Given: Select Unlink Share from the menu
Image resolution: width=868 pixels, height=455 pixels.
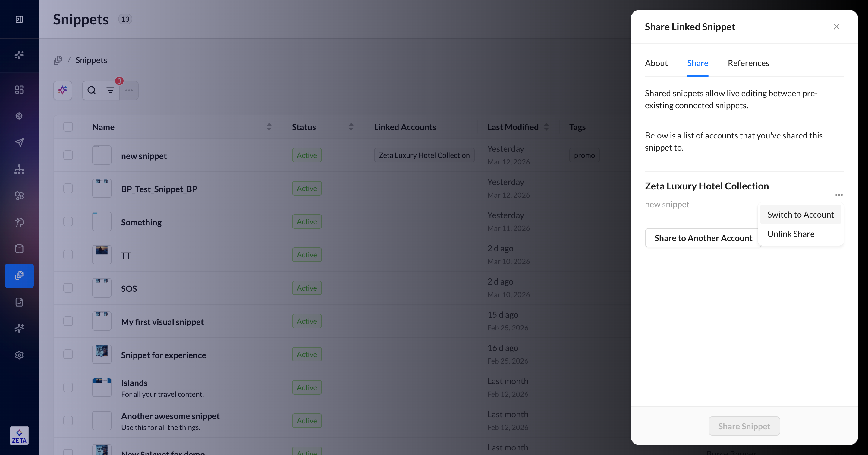Looking at the screenshot, I should [791, 234].
